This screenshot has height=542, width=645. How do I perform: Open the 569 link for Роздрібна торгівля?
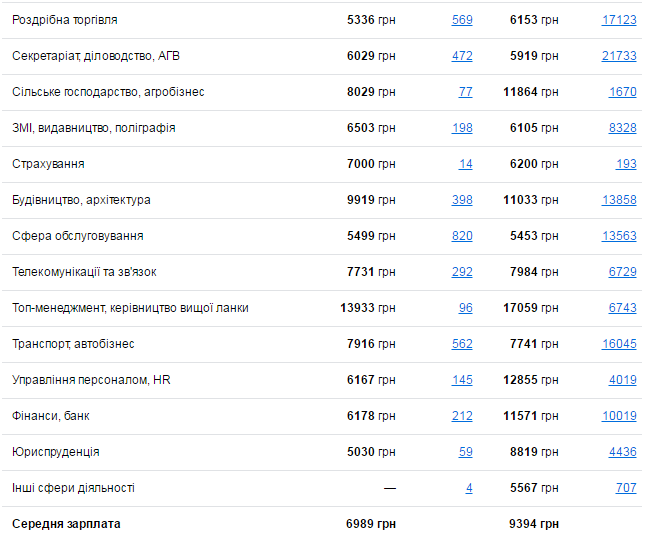click(461, 20)
